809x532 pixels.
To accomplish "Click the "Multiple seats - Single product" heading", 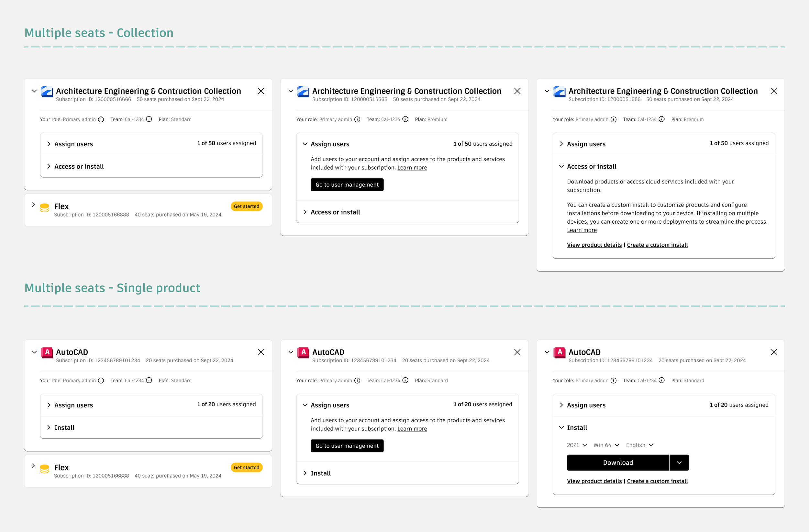I will coord(112,288).
